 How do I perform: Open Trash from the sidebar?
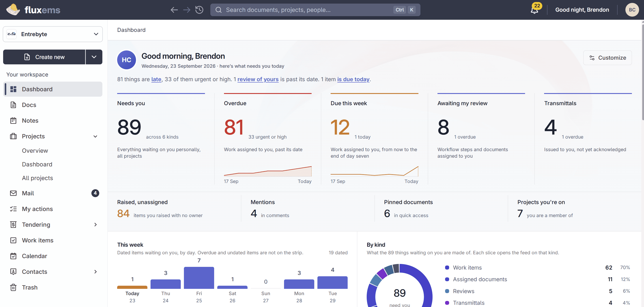[53, 287]
